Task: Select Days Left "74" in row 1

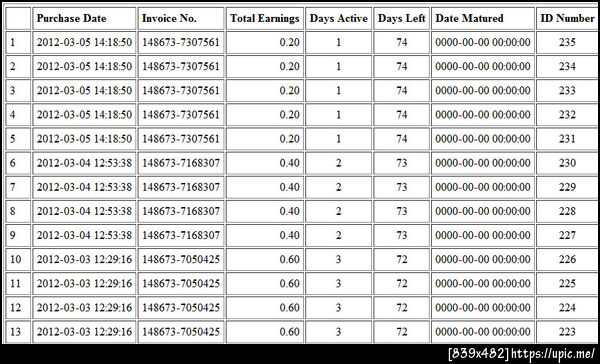Action: (x=401, y=42)
